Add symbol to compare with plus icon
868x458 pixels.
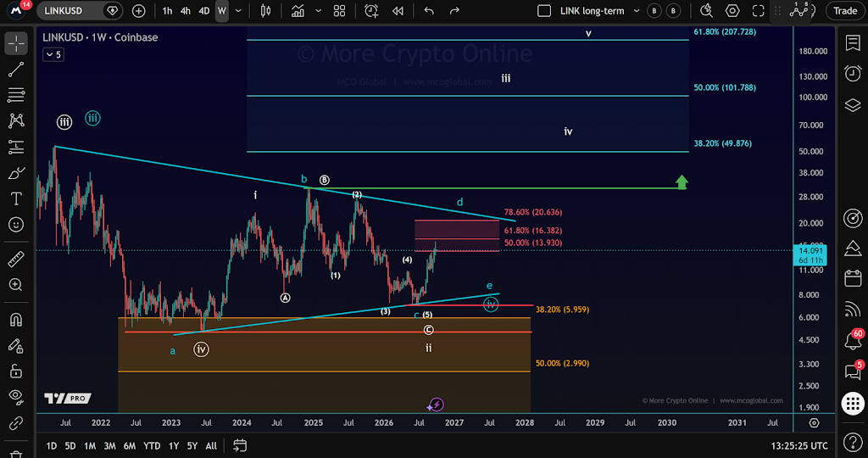[138, 10]
